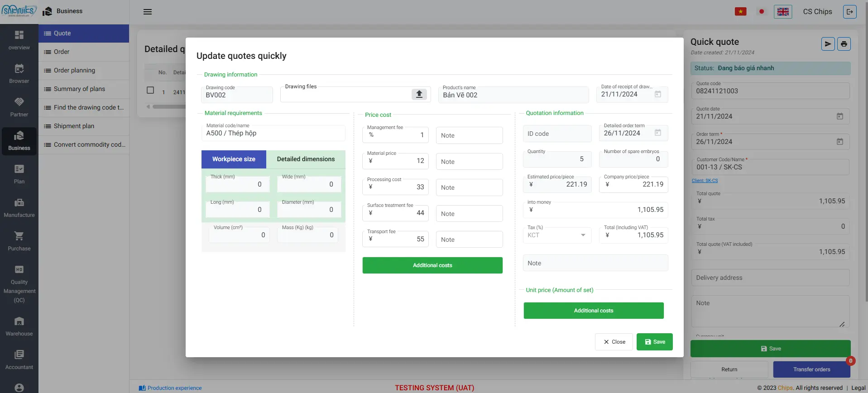Click Additional costs under Price cost

tap(432, 265)
